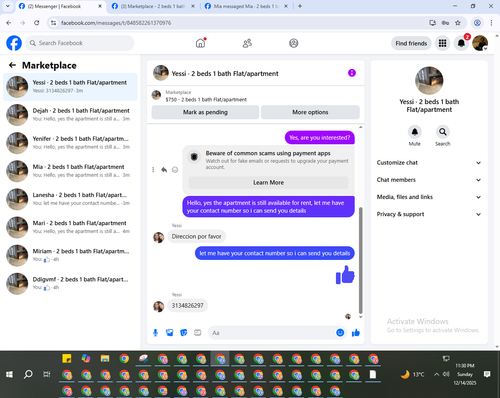Open the Notifications bell
Screen dimensions: 500x398
pos(461,43)
